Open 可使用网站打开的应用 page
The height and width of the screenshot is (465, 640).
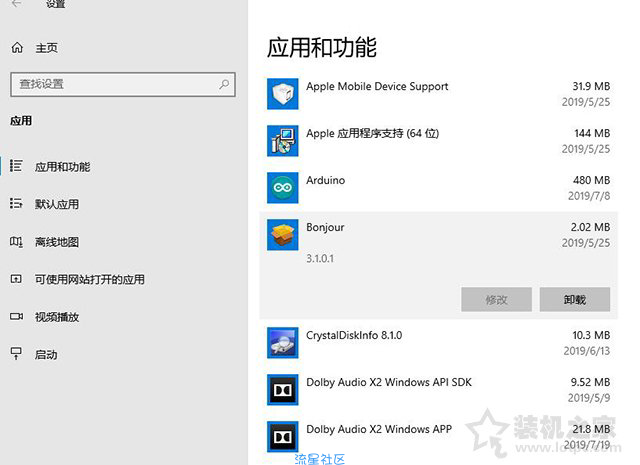[90, 280]
